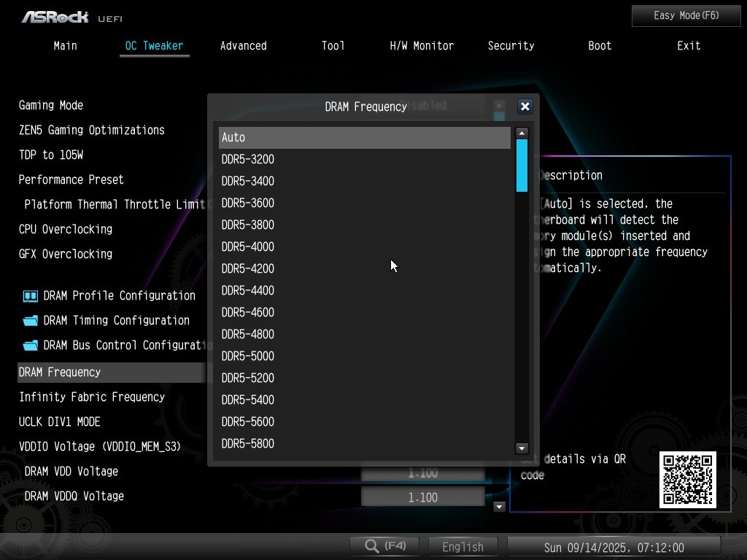Click the English language button
The image size is (747, 560).
462,547
